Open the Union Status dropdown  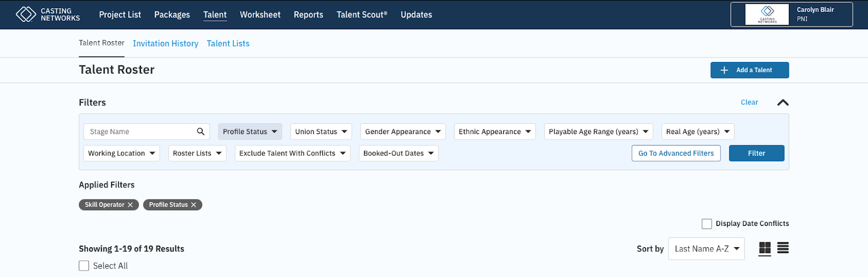pyautogui.click(x=321, y=131)
